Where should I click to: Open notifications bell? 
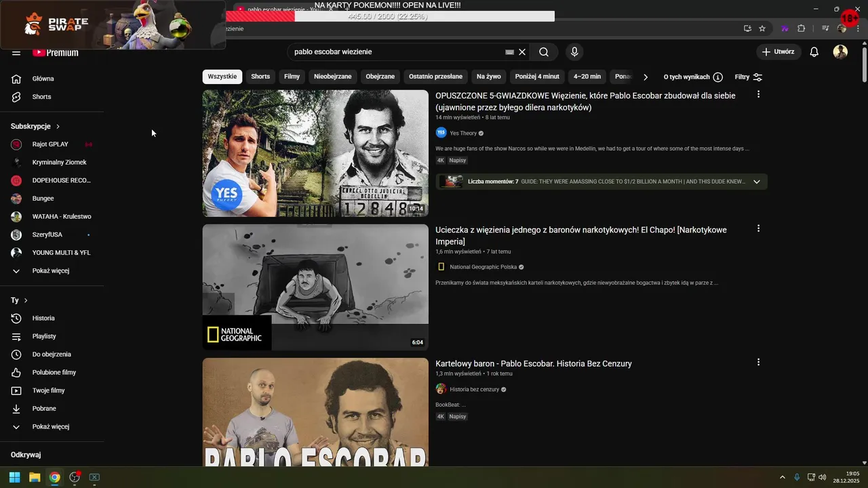click(x=814, y=52)
